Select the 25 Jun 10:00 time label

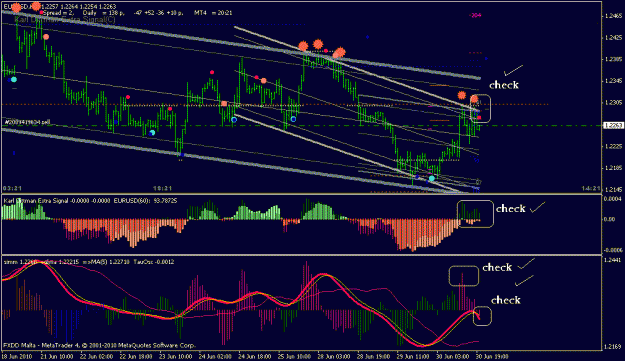pyautogui.click(x=294, y=356)
